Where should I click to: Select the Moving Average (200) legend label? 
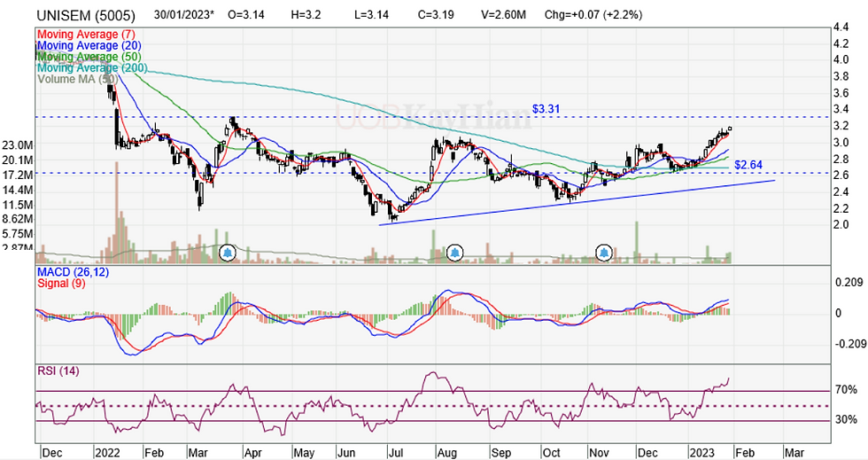[92, 67]
